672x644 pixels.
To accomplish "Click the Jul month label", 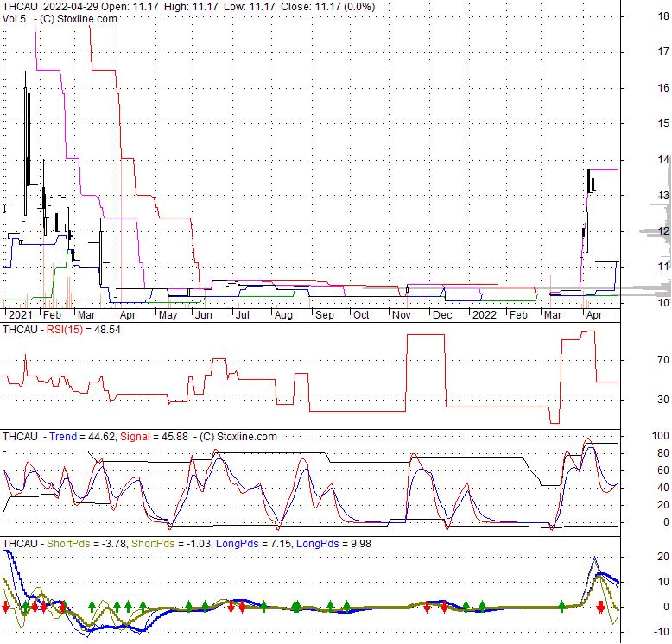I will (243, 315).
